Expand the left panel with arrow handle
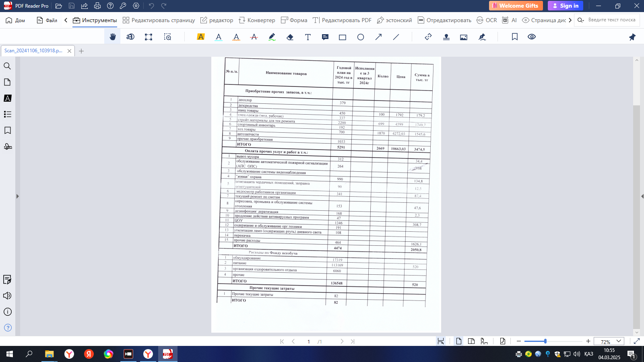 17,196
